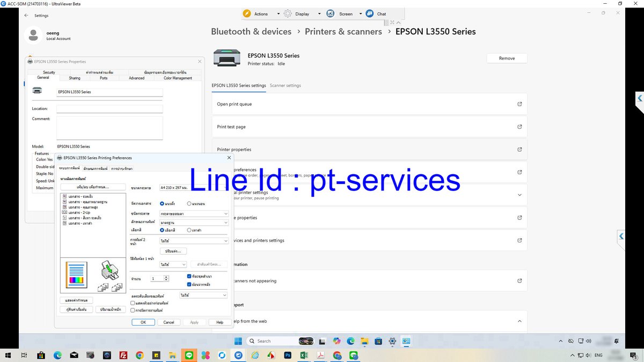This screenshot has height=362, width=644.
Task: Select the color (เลือกสี) radio button
Action: coord(162,230)
